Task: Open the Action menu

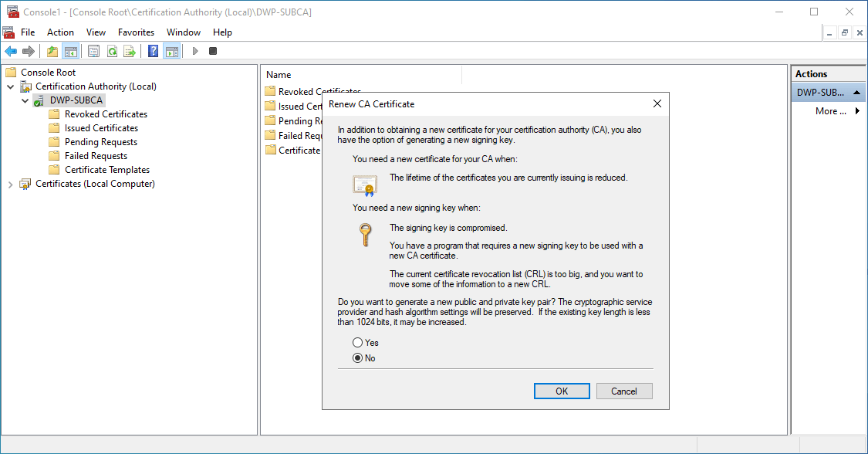Action: [x=60, y=32]
